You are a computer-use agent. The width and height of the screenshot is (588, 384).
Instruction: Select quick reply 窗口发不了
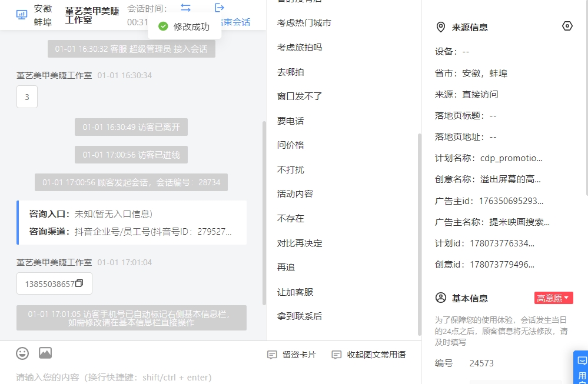click(x=300, y=96)
